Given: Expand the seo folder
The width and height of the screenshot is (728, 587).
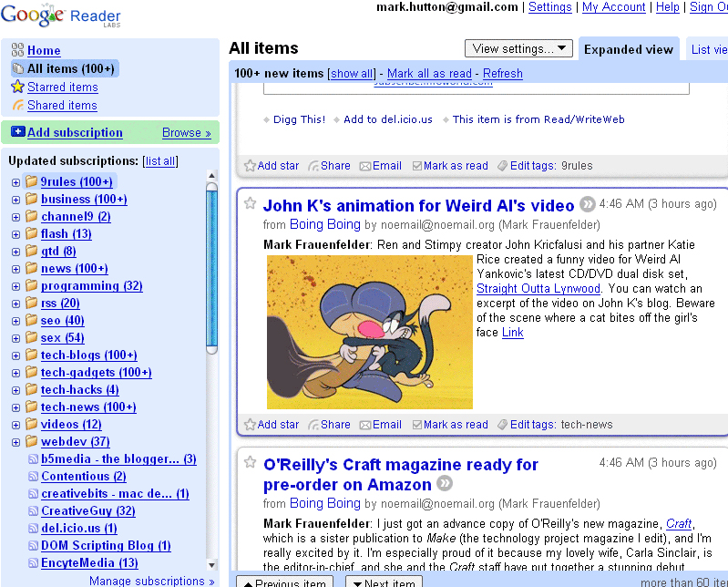Looking at the screenshot, I should point(15,322).
